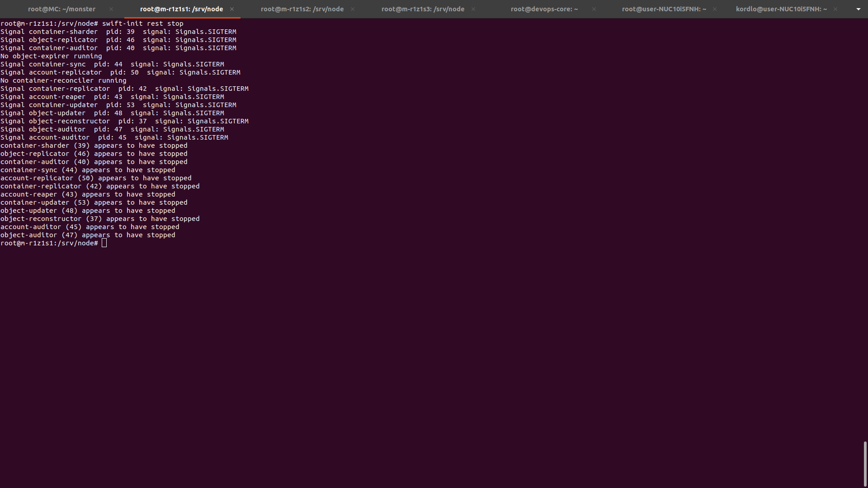Close the root@m-r1z1s2 tab
Viewport: 868px width, 488px height.
[353, 9]
